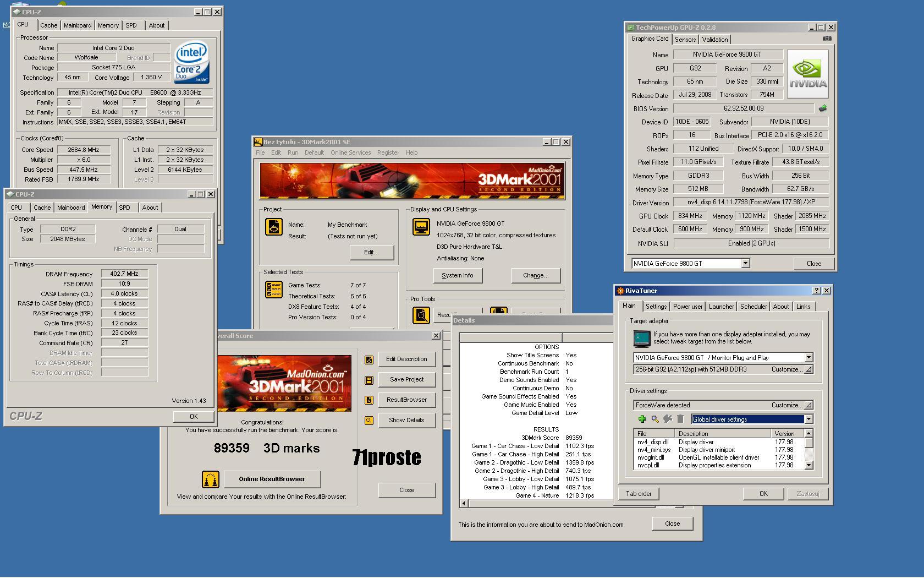This screenshot has width=924, height=578.
Task: Open the Help menu in 3DMark2001
Action: [411, 153]
